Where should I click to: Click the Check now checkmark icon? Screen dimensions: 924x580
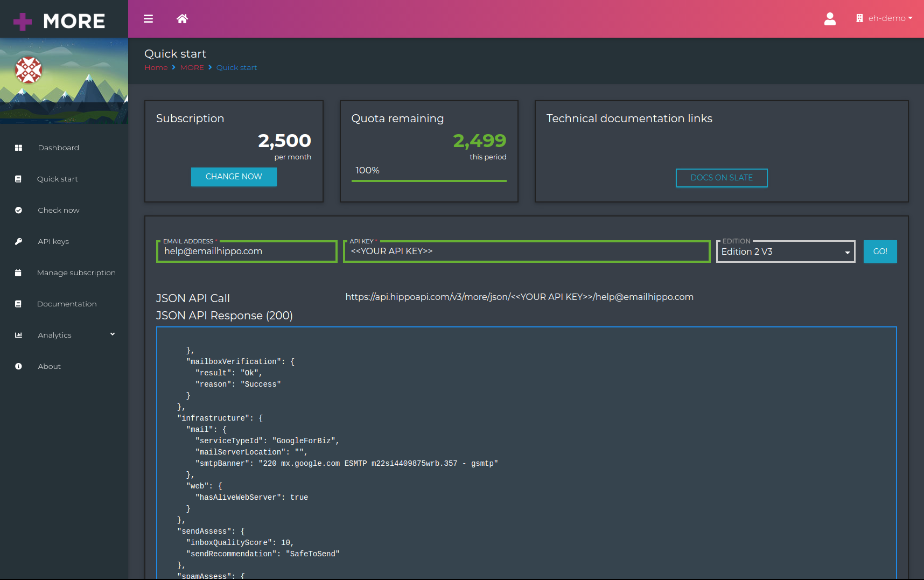coord(19,210)
